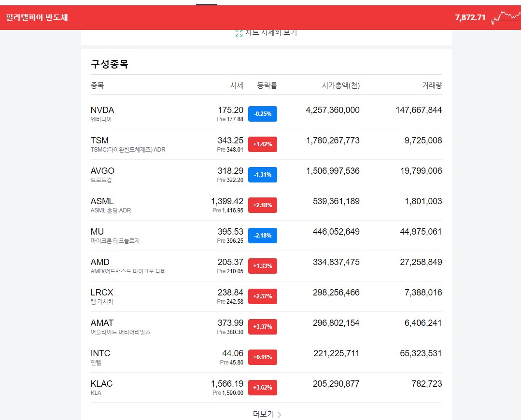Click the 시세 column header
The image size is (521, 420).
[x=237, y=85]
